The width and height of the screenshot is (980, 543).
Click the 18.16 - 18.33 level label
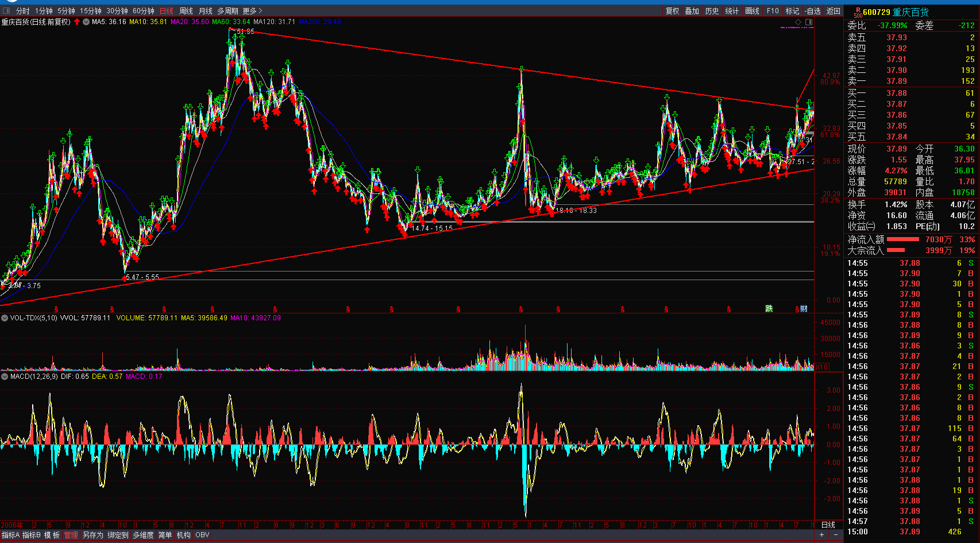pyautogui.click(x=576, y=211)
